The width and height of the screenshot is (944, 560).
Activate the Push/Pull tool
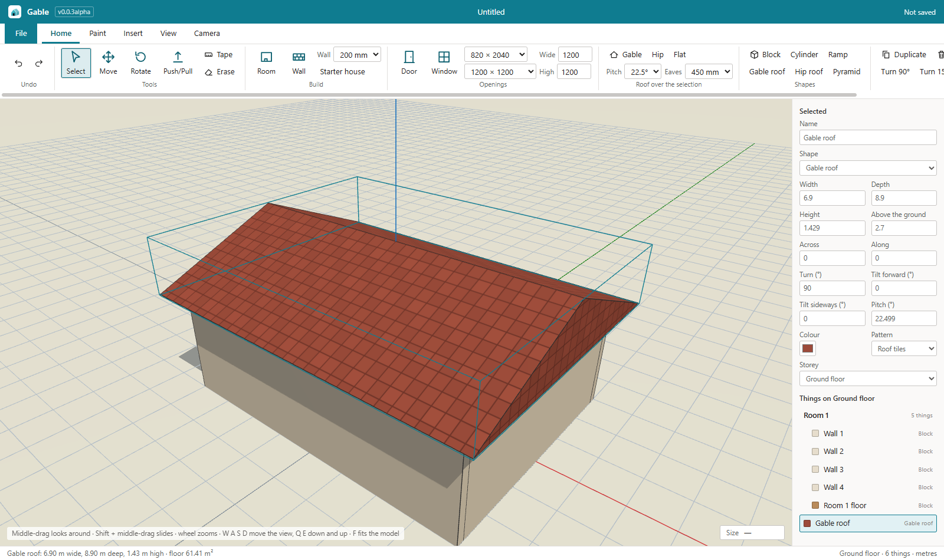click(x=178, y=63)
